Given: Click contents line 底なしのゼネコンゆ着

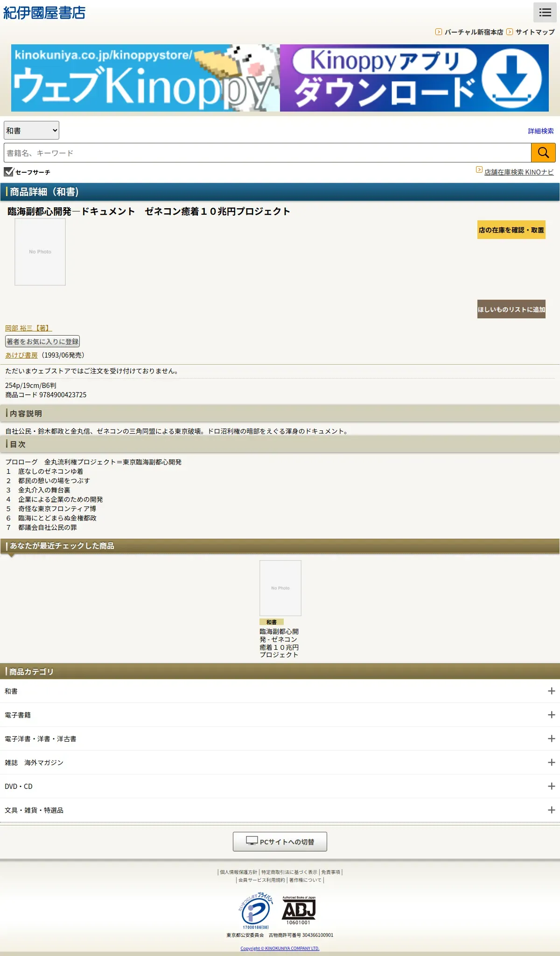Looking at the screenshot, I should click(x=50, y=471).
